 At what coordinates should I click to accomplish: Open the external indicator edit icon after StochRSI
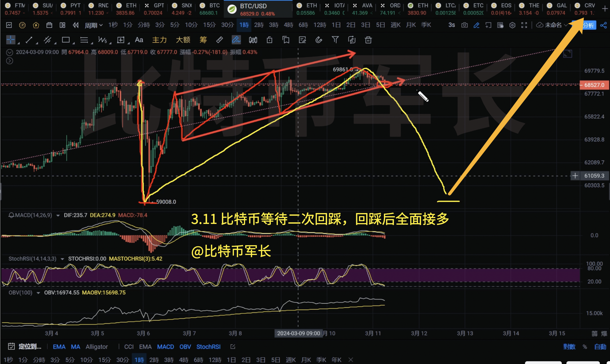click(233, 347)
